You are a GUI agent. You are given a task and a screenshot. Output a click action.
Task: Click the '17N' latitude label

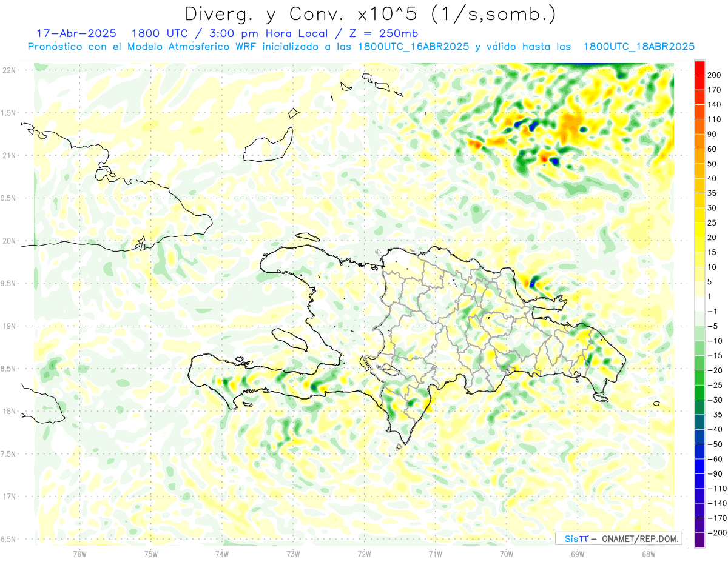point(10,497)
